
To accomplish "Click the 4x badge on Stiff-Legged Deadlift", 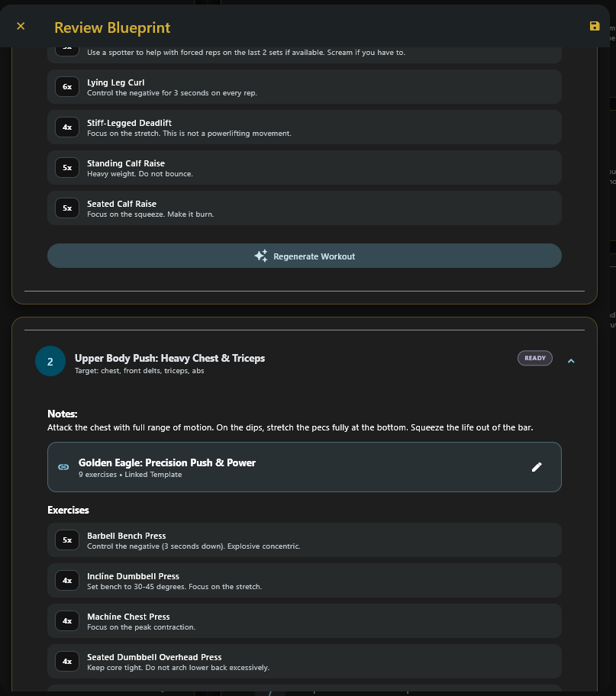I will [x=67, y=127].
